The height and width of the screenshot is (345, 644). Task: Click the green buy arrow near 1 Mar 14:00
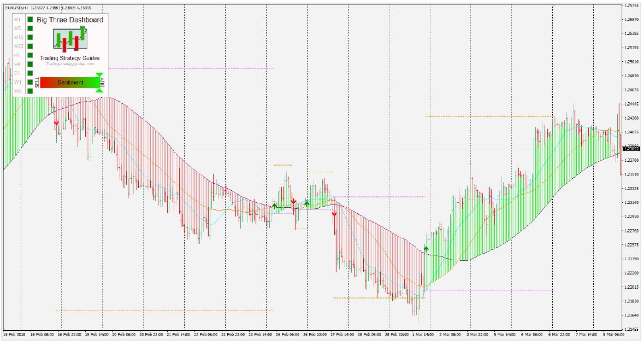pyautogui.click(x=426, y=249)
